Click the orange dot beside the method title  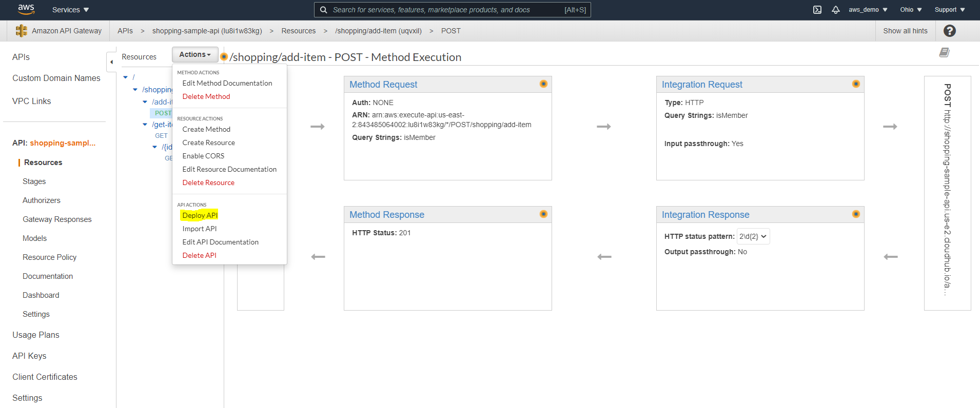[224, 57]
